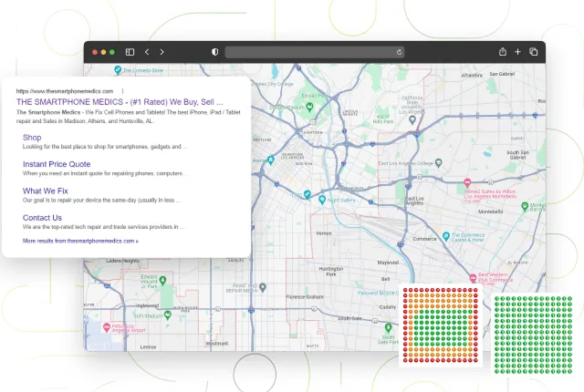Screen dimensions: 584x392
Task: Select Best Western Plus Commerce pin
Action: [x=473, y=278]
